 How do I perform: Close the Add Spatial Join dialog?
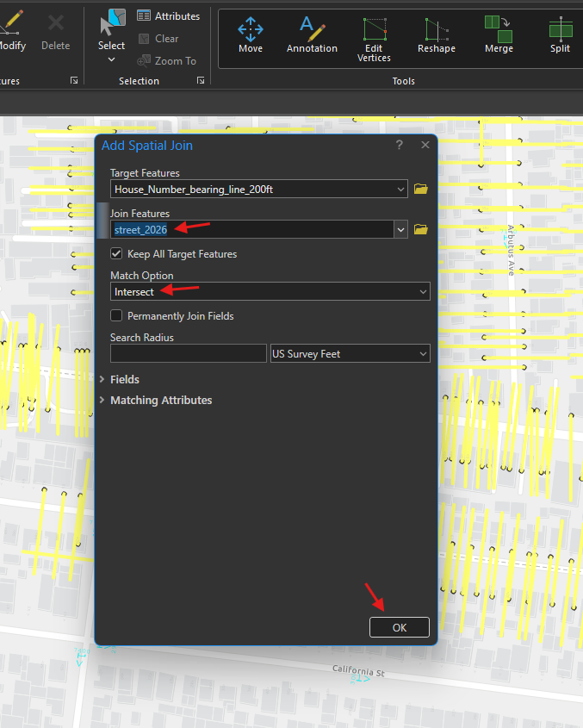click(425, 145)
